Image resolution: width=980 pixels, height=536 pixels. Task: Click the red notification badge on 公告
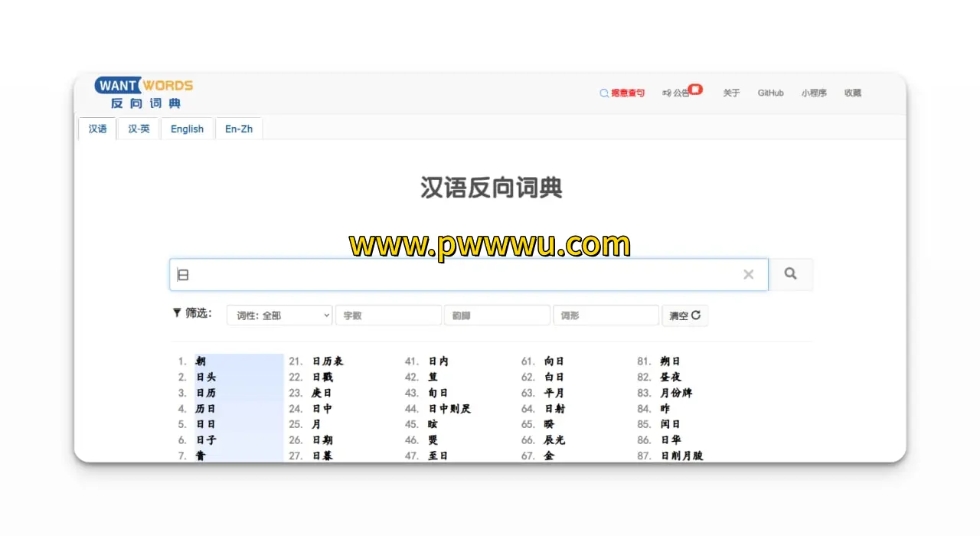(x=695, y=90)
